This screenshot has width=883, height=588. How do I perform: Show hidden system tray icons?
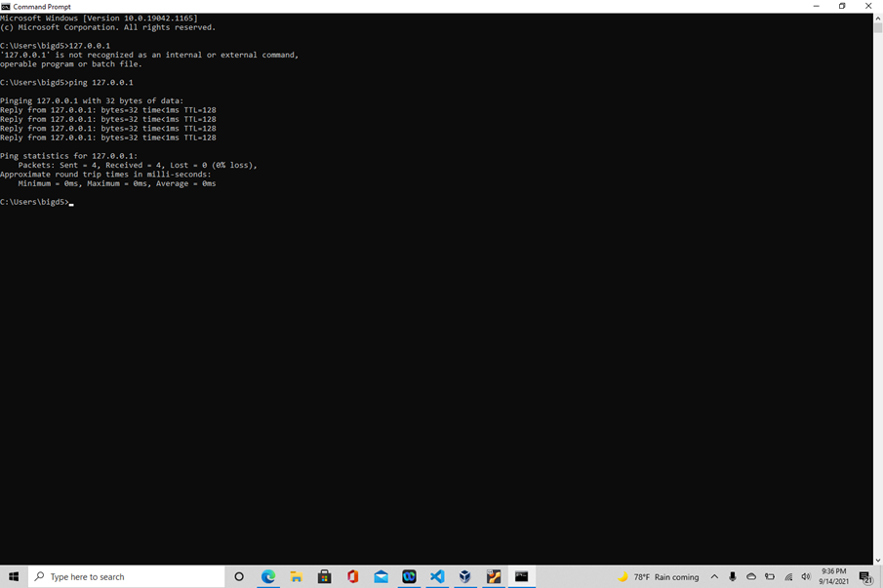pos(714,576)
